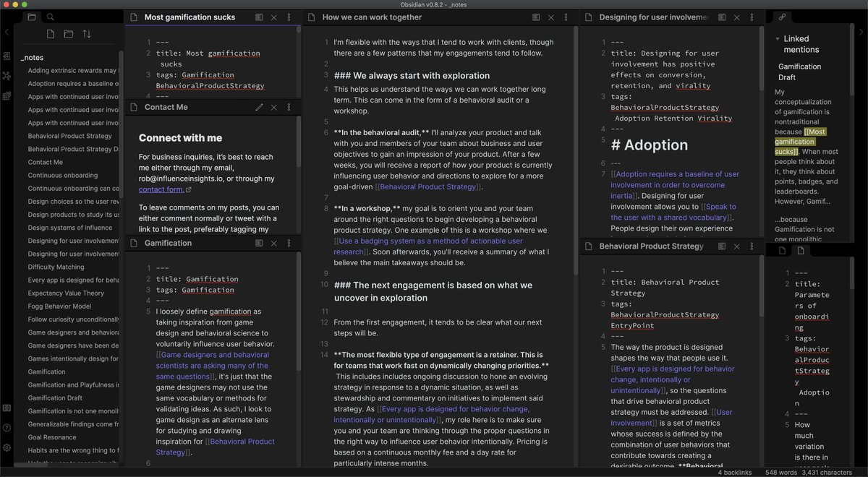Image resolution: width=868 pixels, height=477 pixels.
Task: Open the quick switcher ribbon icon
Action: [7, 56]
